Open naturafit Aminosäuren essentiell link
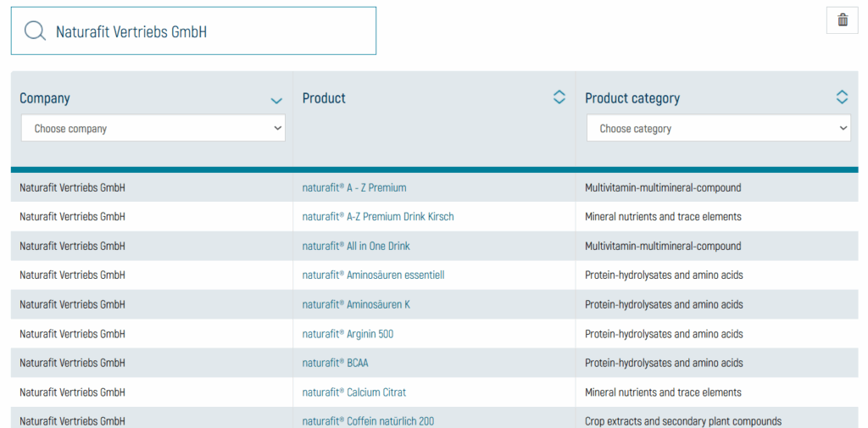 pos(373,275)
